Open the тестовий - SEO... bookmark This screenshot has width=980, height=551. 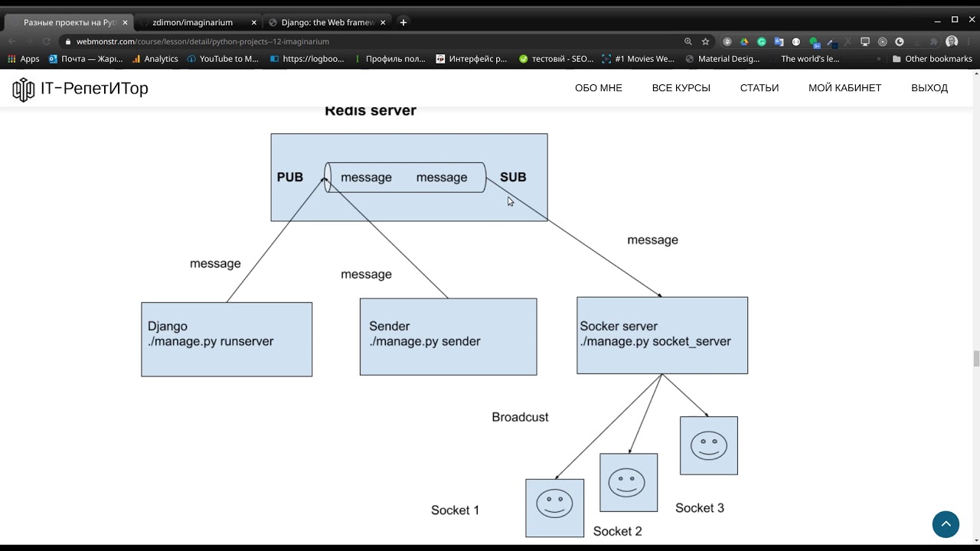tap(556, 59)
